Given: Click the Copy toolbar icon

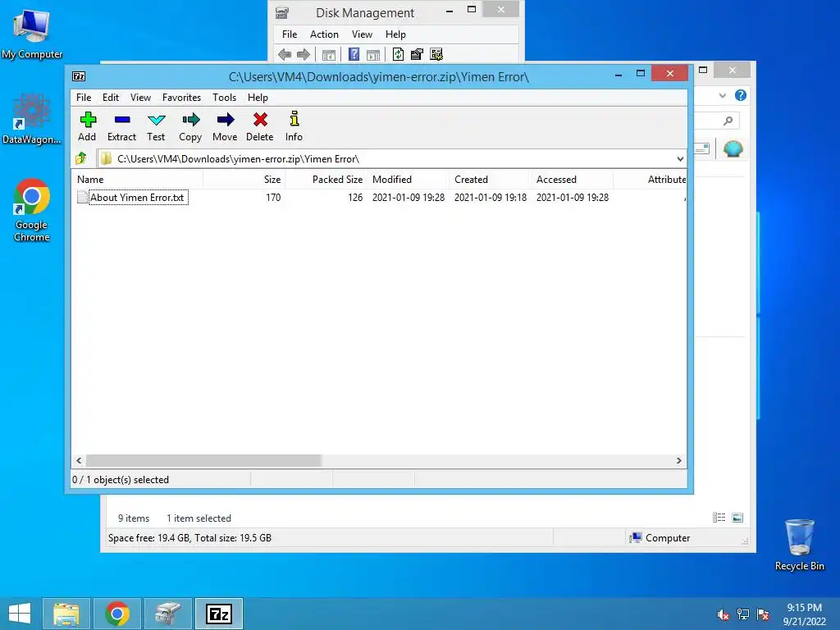Looking at the screenshot, I should pyautogui.click(x=190, y=126).
